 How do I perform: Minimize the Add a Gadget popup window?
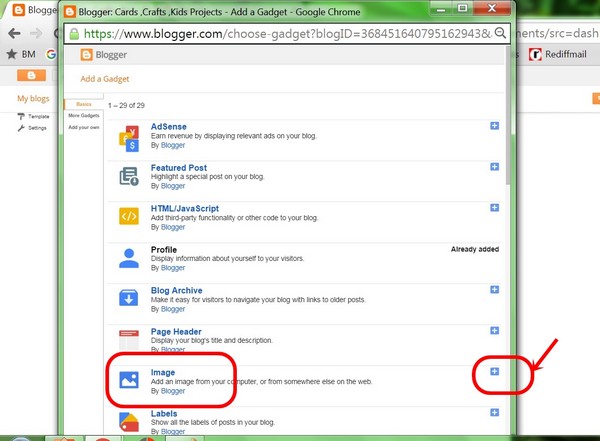click(x=441, y=8)
